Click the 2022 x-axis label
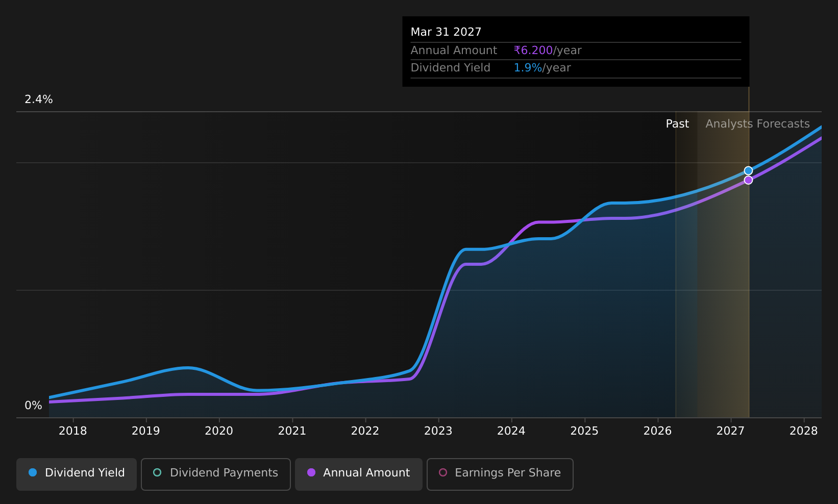Viewport: 838px width, 504px height. point(365,431)
